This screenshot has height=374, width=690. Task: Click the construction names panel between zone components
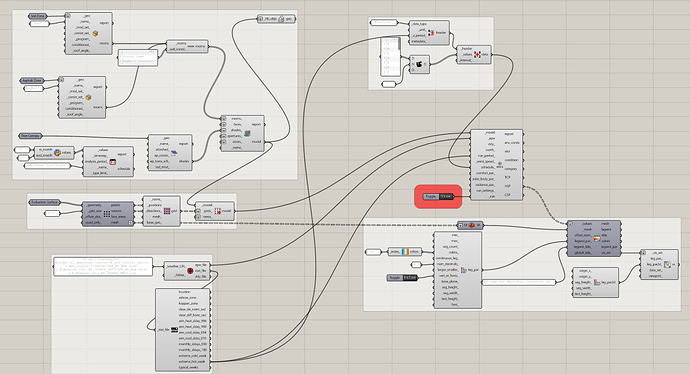coord(138,58)
